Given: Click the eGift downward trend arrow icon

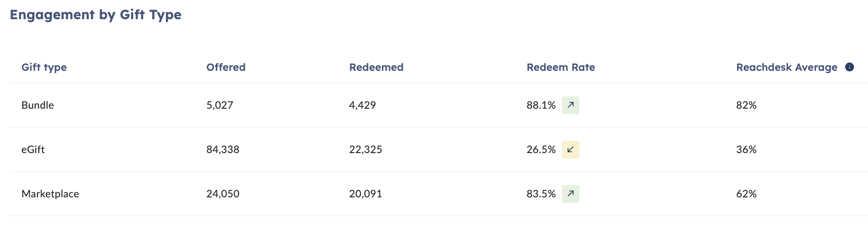Looking at the screenshot, I should coord(571,149).
